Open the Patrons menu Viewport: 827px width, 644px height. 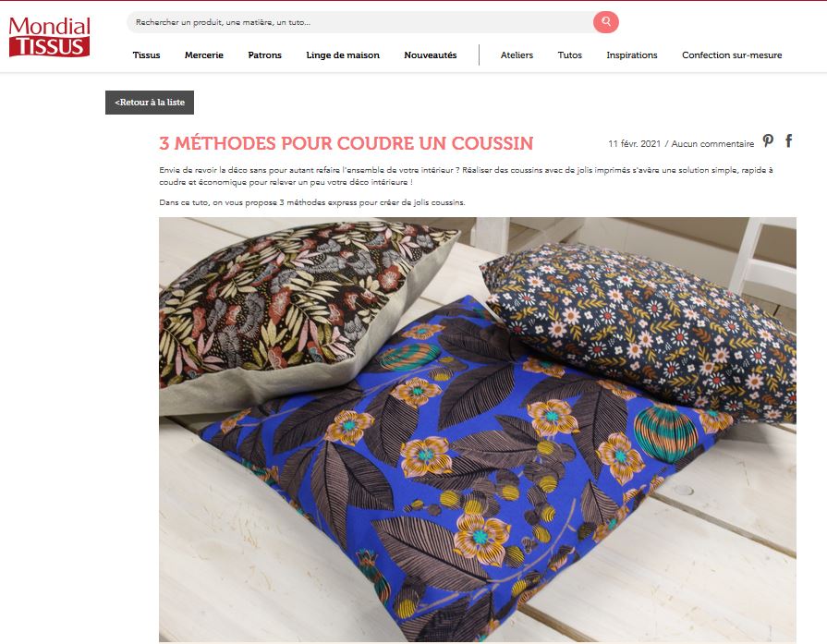(265, 55)
